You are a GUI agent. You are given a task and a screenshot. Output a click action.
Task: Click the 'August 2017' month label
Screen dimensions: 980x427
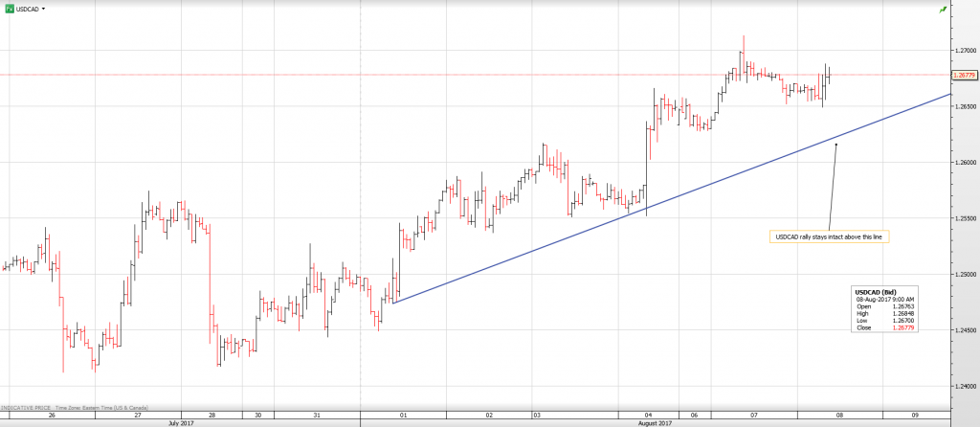point(654,422)
